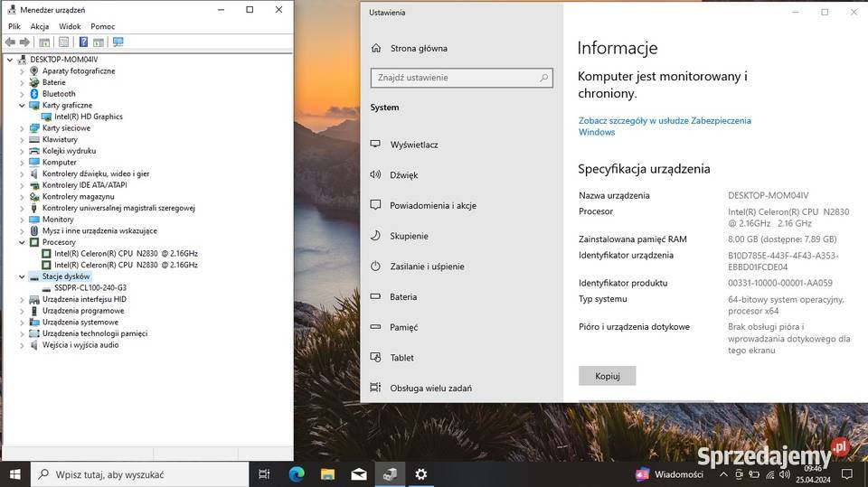Viewport: 868px width, 487px height.
Task: Click the Bluetooth icon in the device tree
Action: click(x=34, y=94)
